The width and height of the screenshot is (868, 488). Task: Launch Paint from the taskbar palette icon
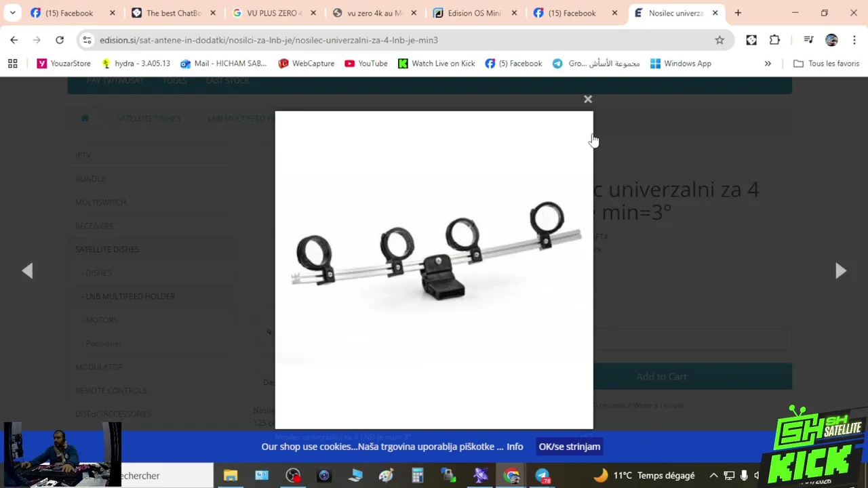coord(386,476)
